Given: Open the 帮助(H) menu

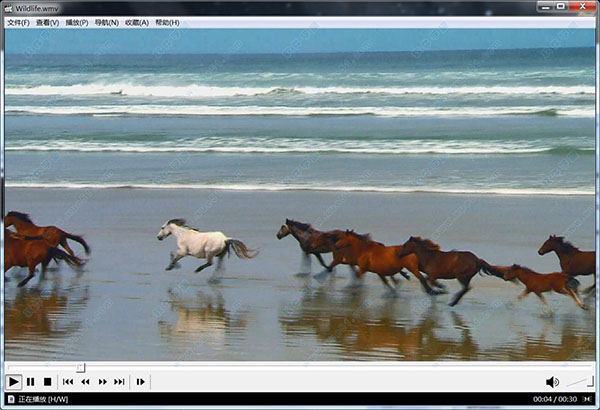Looking at the screenshot, I should (x=167, y=22).
